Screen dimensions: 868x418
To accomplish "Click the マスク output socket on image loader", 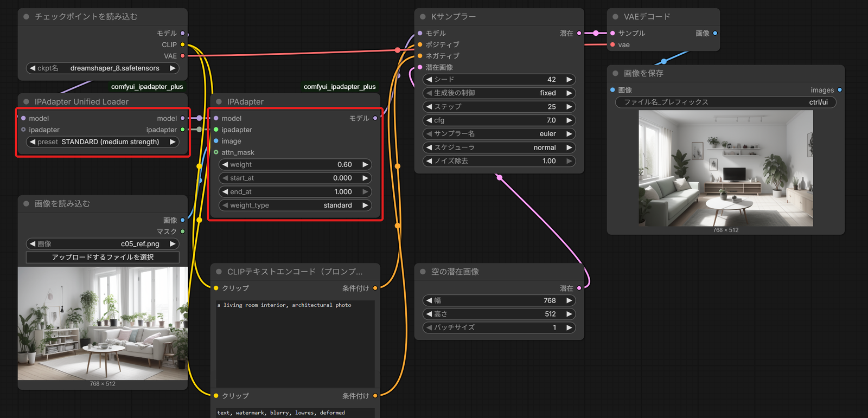I will [x=182, y=231].
